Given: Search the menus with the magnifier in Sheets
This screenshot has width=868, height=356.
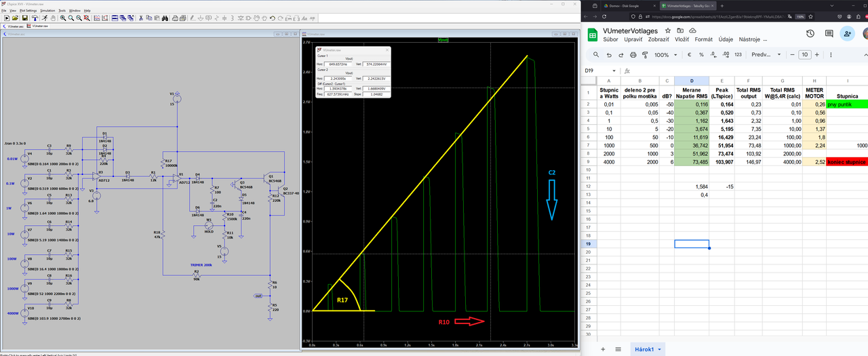Looking at the screenshot, I should [x=596, y=55].
